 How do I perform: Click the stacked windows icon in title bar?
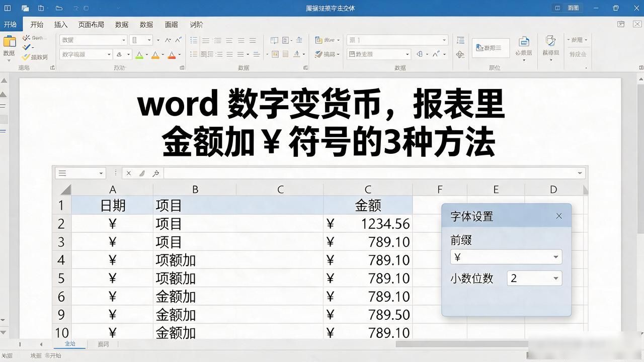[25, 8]
